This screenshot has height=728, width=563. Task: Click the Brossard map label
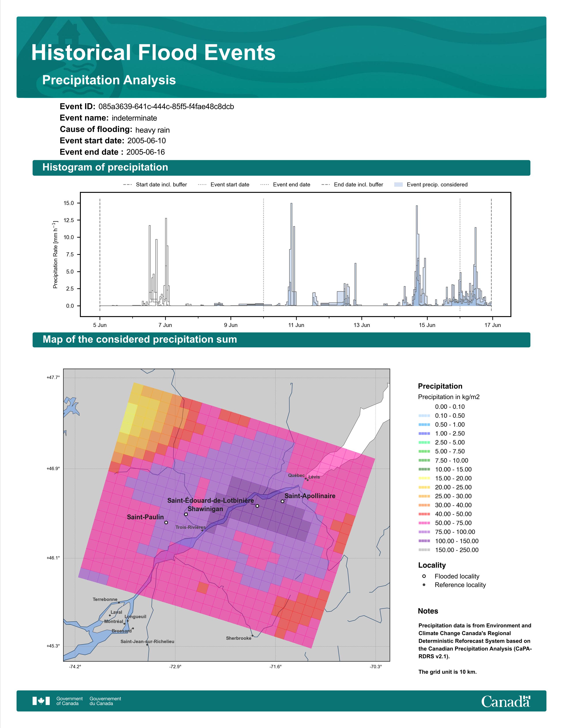click(x=122, y=631)
